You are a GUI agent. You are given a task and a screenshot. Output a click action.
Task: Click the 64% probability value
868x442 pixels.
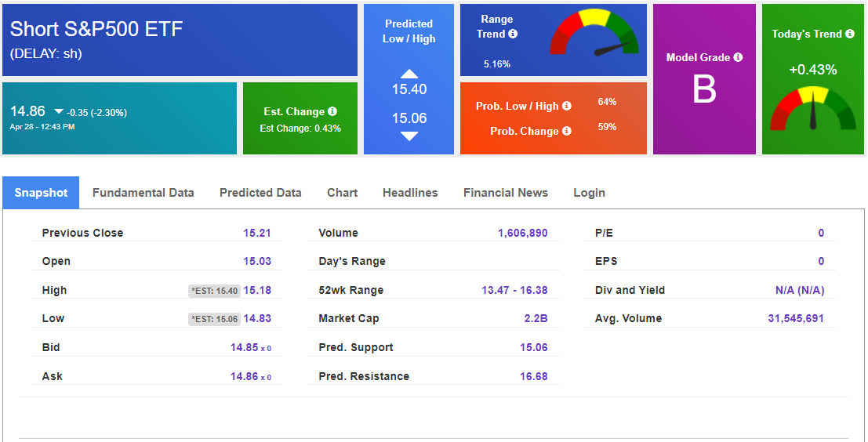click(x=607, y=102)
